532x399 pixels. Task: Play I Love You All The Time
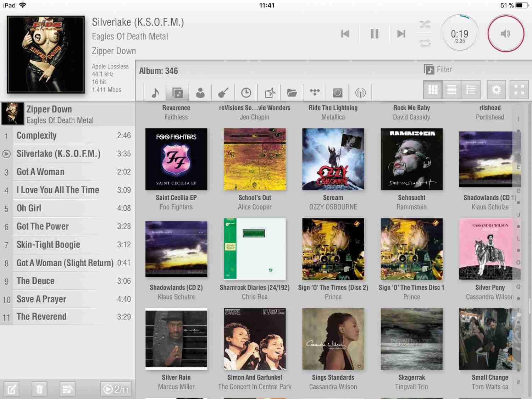point(67,190)
